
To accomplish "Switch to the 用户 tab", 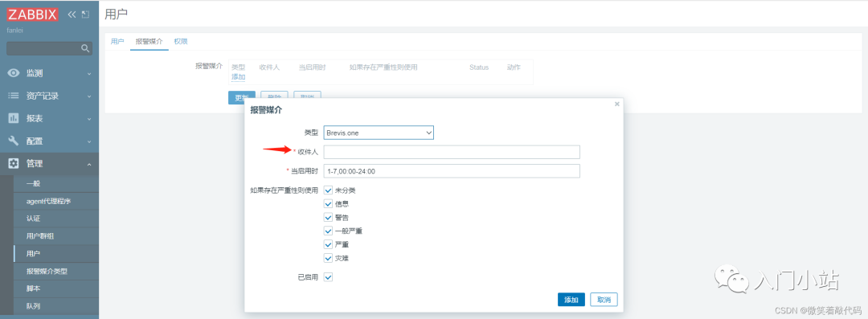I will pos(117,42).
